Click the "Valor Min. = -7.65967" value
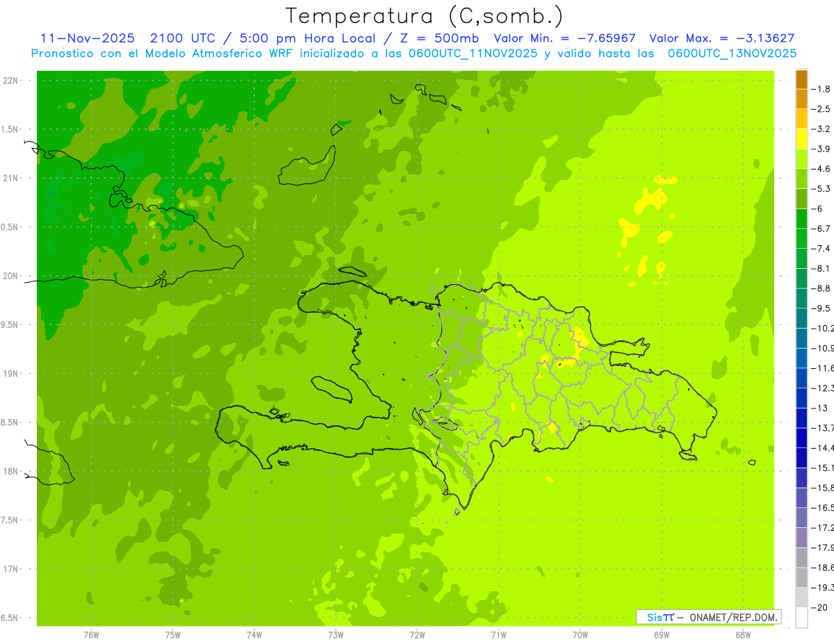 click(x=564, y=38)
